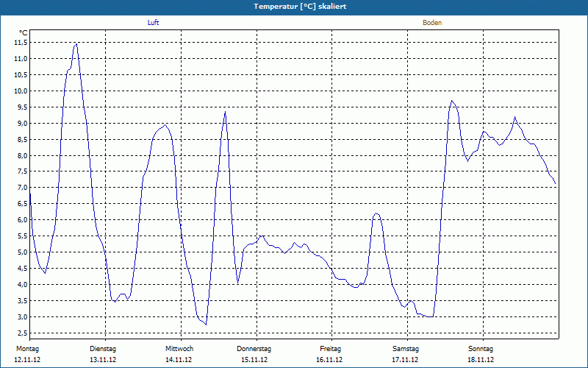
Task: Click the date 13.11.12
Action: pos(103,360)
